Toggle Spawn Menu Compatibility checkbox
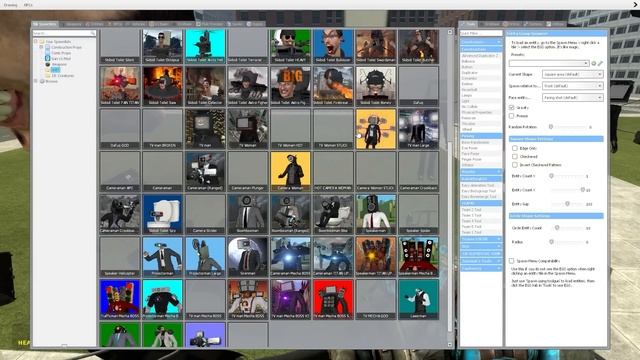Screen dimensions: 640x360 click(511, 260)
